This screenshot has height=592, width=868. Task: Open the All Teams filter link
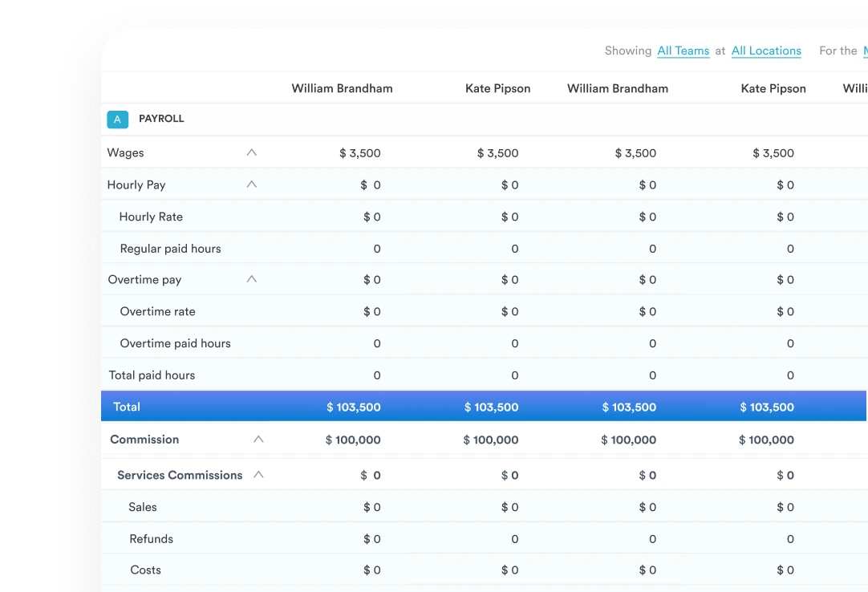click(x=683, y=51)
